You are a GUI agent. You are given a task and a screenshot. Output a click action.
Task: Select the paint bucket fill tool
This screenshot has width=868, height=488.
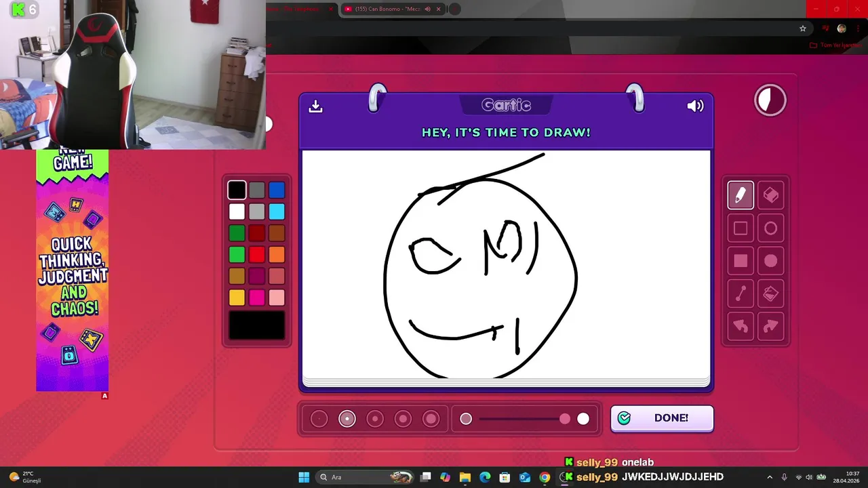tap(771, 293)
